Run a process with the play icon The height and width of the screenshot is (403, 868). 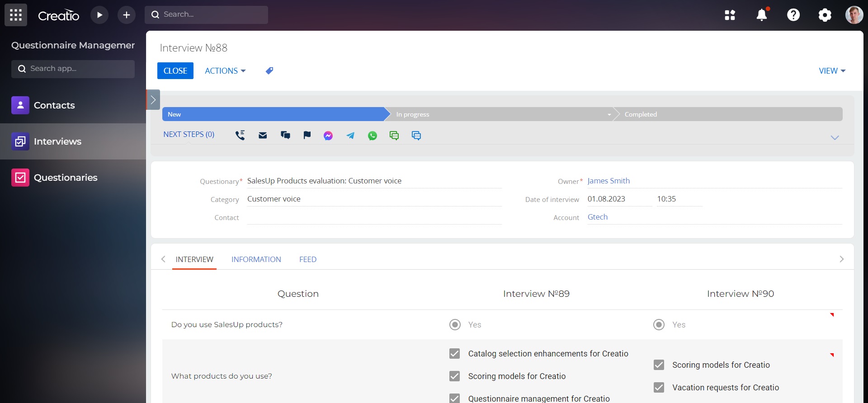coord(99,15)
